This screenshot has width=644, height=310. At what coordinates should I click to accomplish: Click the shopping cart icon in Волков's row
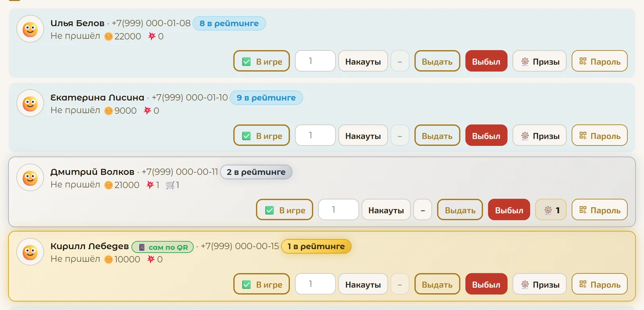170,185
